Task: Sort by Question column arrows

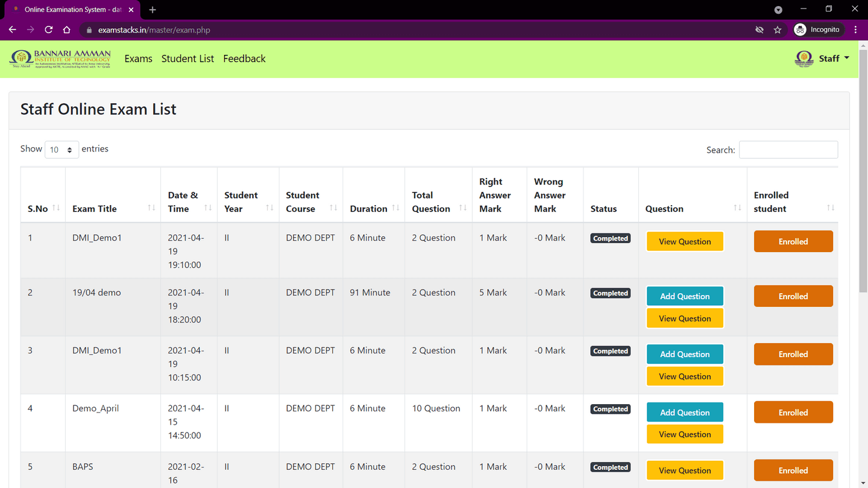Action: [x=738, y=208]
